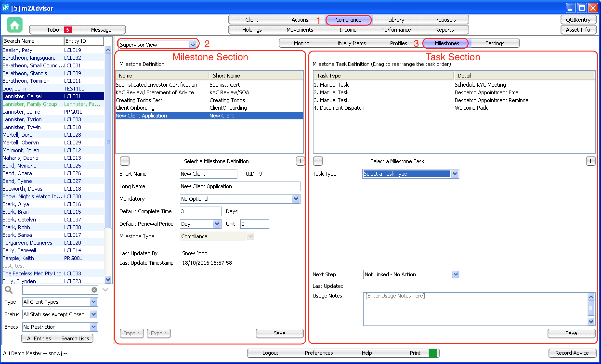Click the Record Advice button
601x364 pixels.
click(x=571, y=353)
